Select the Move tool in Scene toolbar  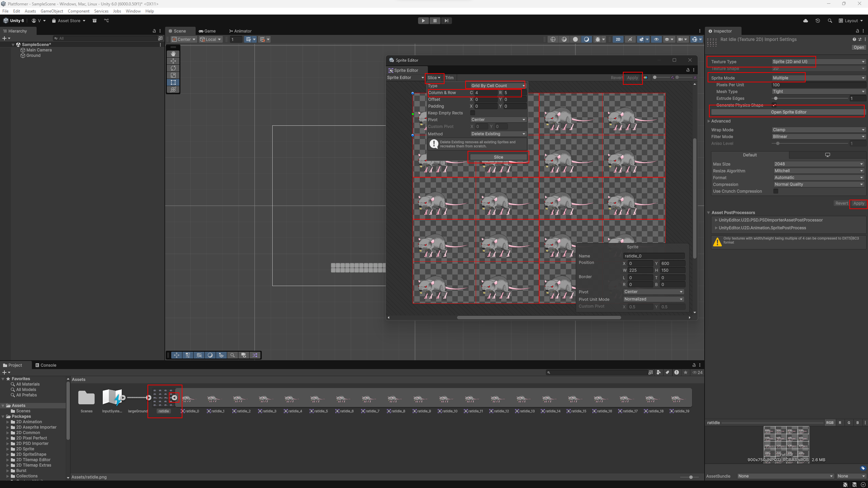[x=173, y=61]
